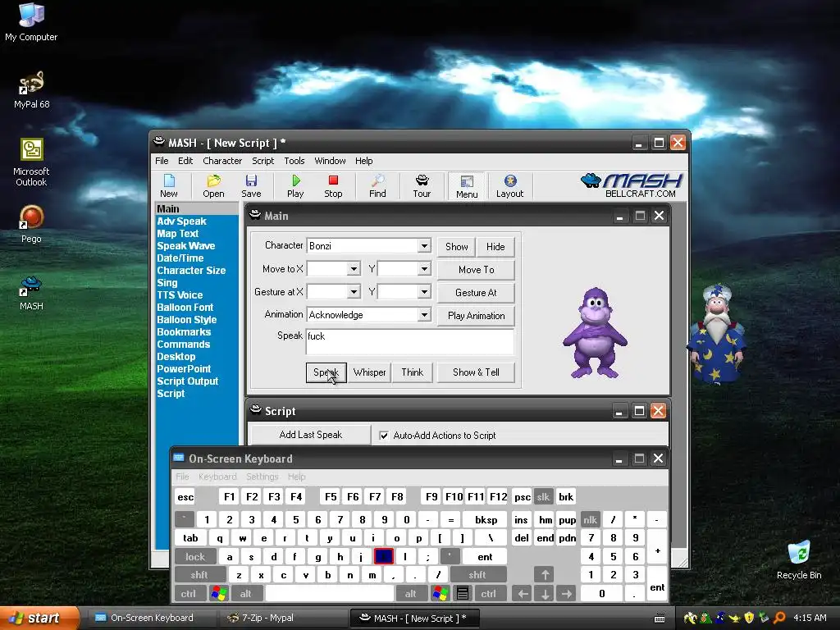Select the MASH desktop shortcut
Image resolution: width=840 pixels, height=630 pixels.
click(31, 293)
